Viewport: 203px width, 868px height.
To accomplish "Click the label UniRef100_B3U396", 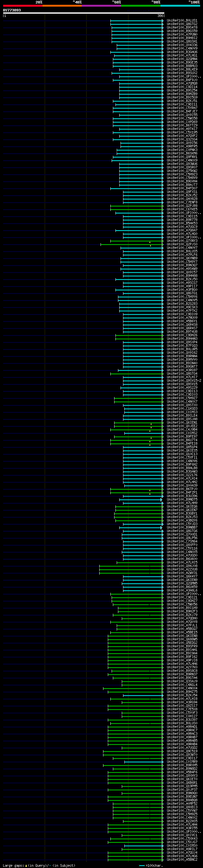I will tap(182, 496).
